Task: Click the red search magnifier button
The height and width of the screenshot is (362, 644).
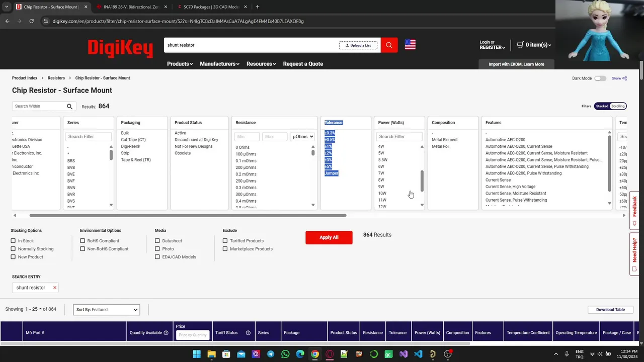Action: [389, 45]
